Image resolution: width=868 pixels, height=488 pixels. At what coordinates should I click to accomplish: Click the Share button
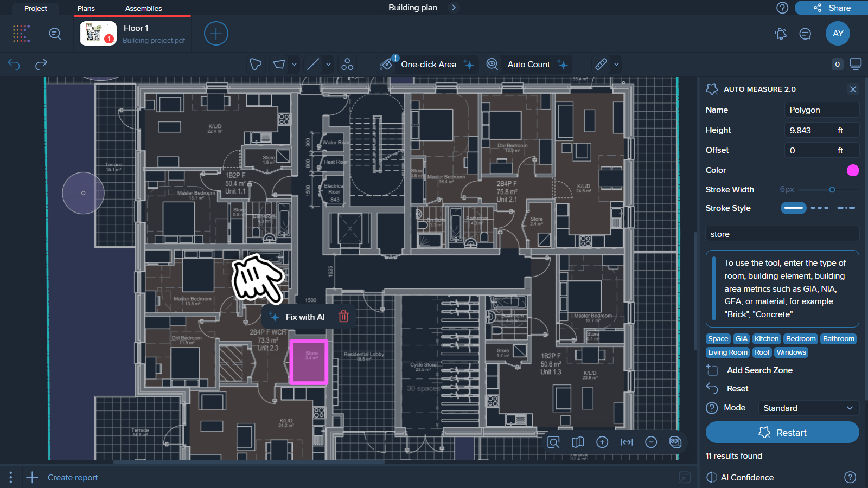[831, 8]
